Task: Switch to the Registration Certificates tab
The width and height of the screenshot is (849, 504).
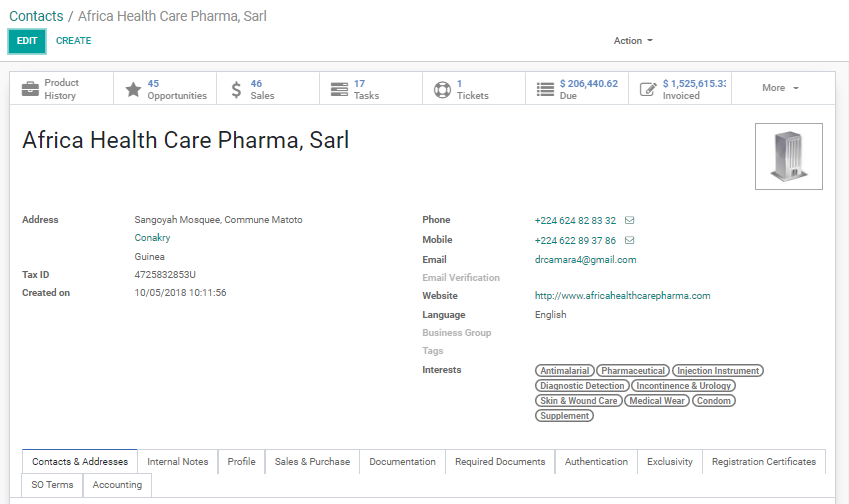Action: 764,462
